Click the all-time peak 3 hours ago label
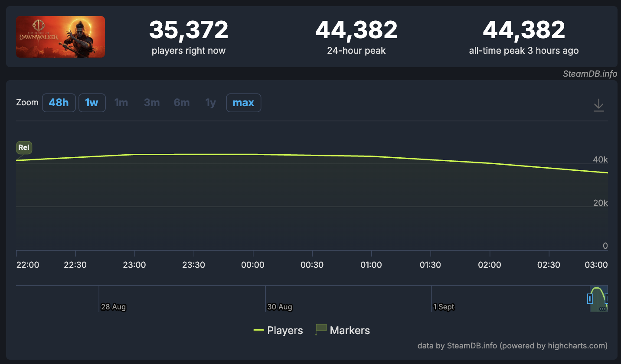621x364 pixels. point(524,51)
